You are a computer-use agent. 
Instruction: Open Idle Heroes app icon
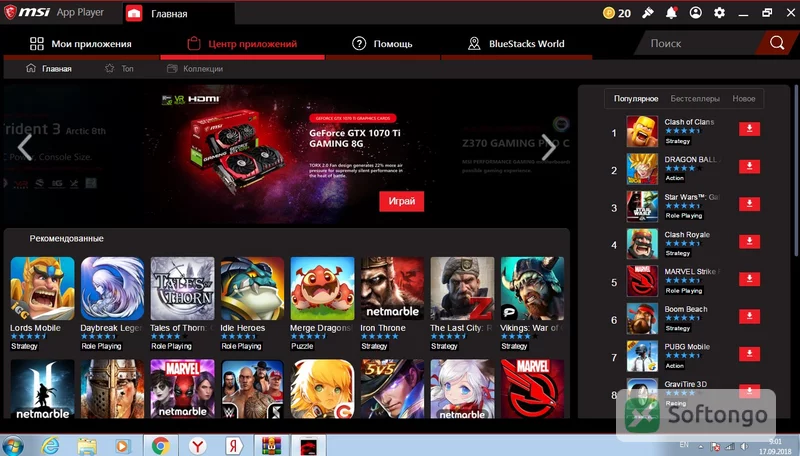point(252,288)
